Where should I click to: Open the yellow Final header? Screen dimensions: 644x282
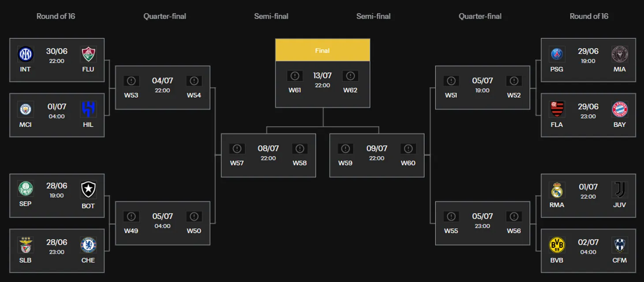coord(322,50)
